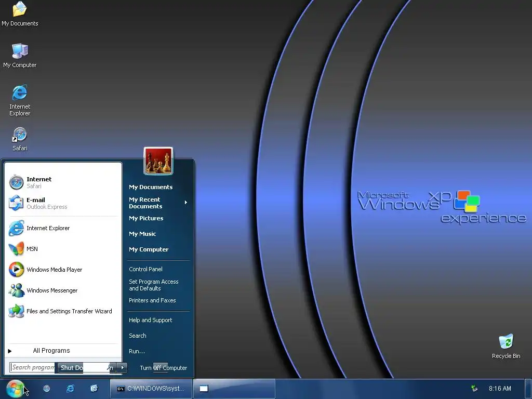Click the arrow button beside Shut Down
Screen dimensions: 532x399
tap(122, 367)
